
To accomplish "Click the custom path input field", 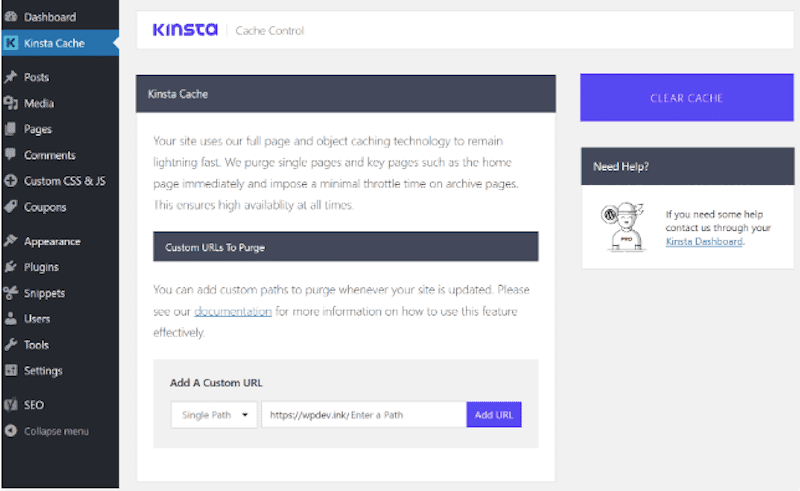I will pos(364,414).
